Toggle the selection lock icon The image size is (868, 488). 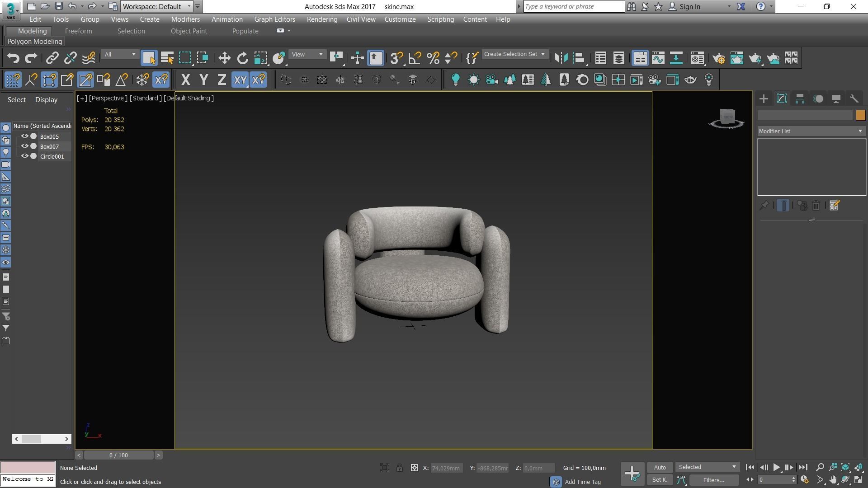pyautogui.click(x=400, y=468)
